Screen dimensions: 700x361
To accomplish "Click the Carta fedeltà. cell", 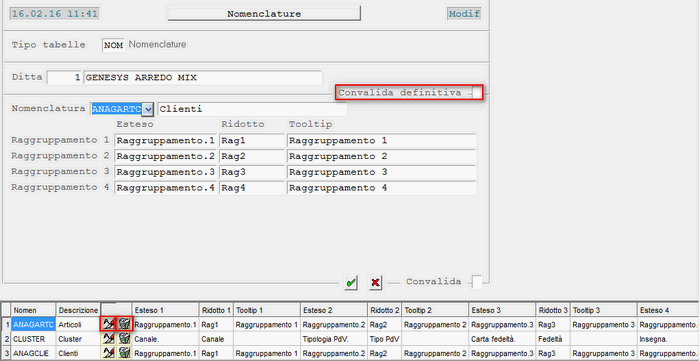I will [502, 339].
